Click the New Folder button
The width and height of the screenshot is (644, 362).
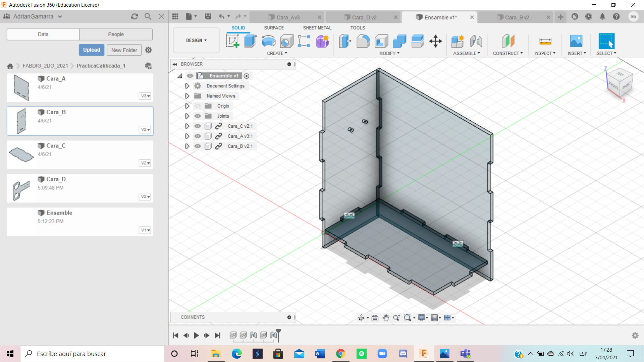[x=124, y=50]
